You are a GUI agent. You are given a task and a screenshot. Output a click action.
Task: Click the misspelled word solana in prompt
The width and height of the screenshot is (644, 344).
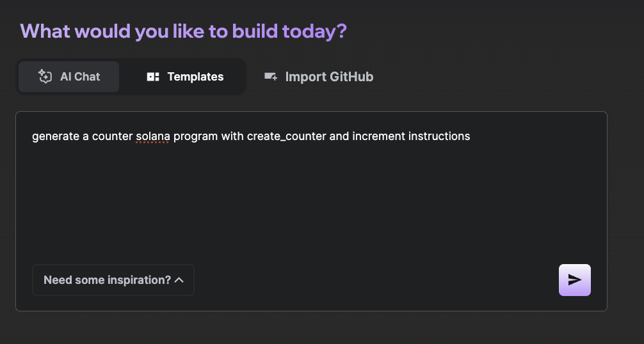152,136
